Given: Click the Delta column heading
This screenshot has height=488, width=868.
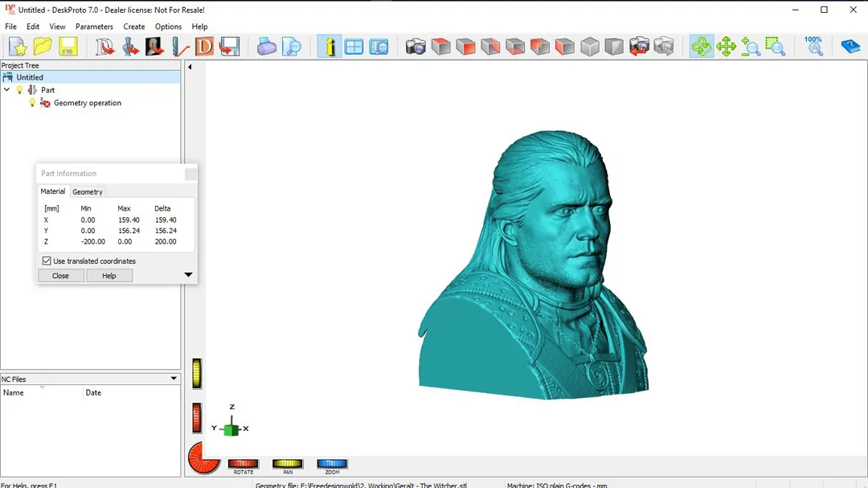Looking at the screenshot, I should coord(162,208).
